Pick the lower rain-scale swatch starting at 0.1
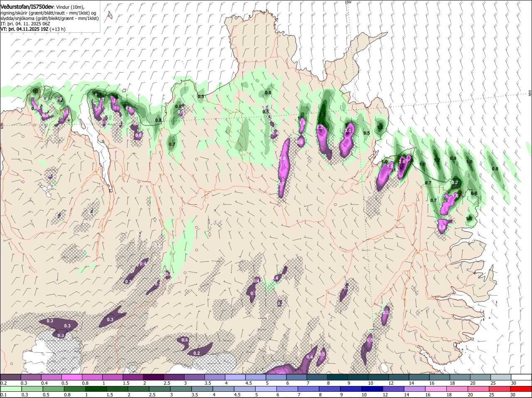 (10, 389)
